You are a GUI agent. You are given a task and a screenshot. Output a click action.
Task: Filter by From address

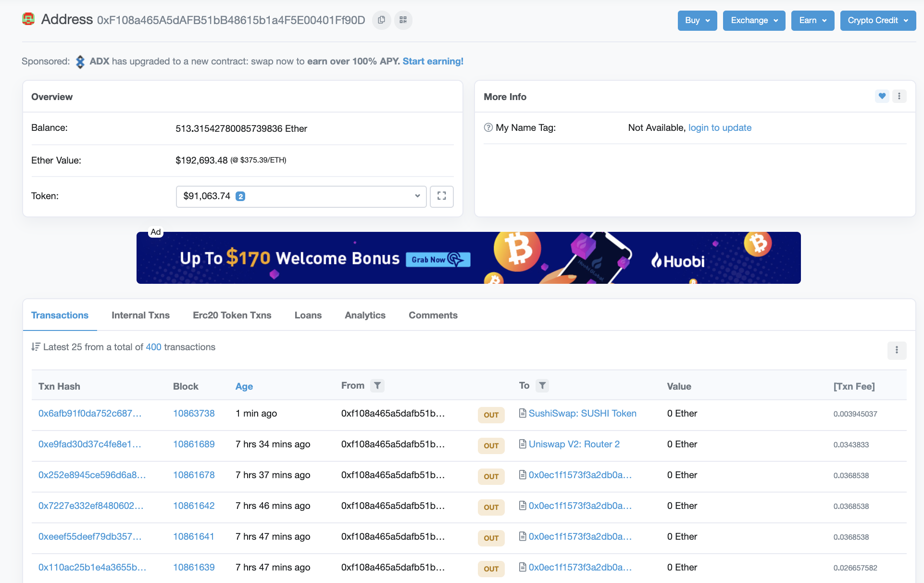(x=377, y=385)
